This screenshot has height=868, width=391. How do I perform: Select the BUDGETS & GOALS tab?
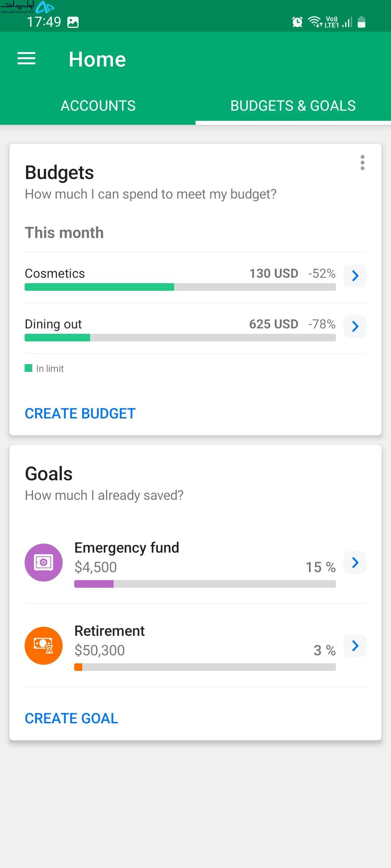point(293,106)
